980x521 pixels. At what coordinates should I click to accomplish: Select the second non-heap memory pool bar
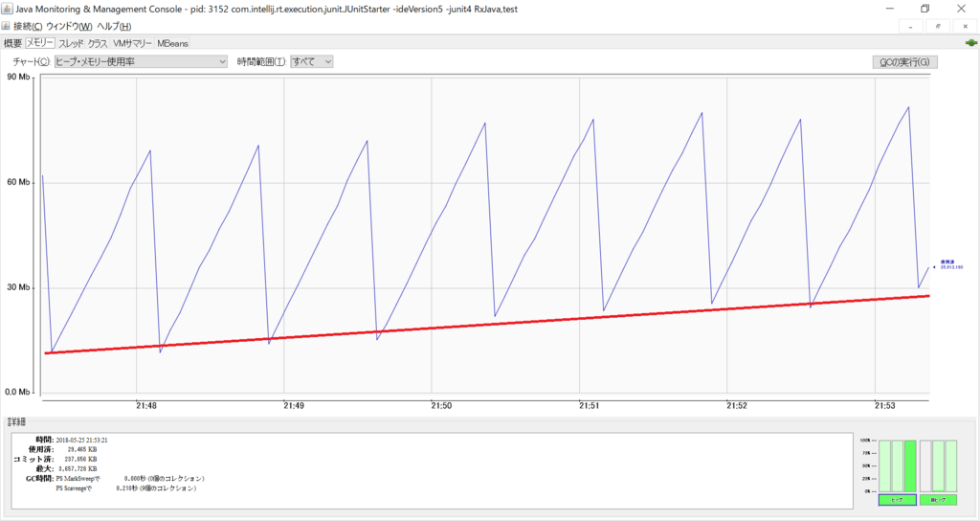938,465
